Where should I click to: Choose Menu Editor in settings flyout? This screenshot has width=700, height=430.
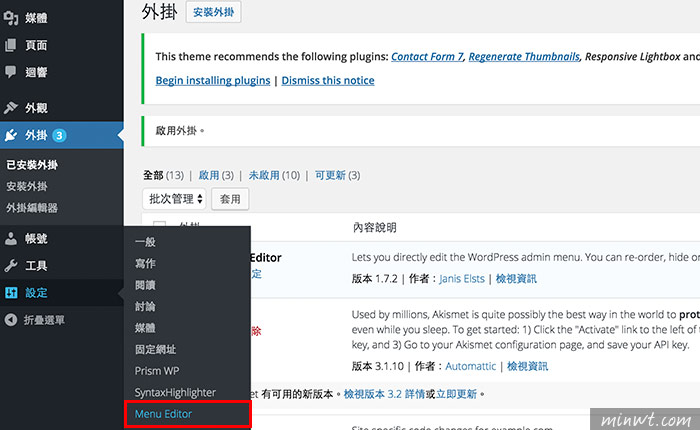click(x=163, y=414)
